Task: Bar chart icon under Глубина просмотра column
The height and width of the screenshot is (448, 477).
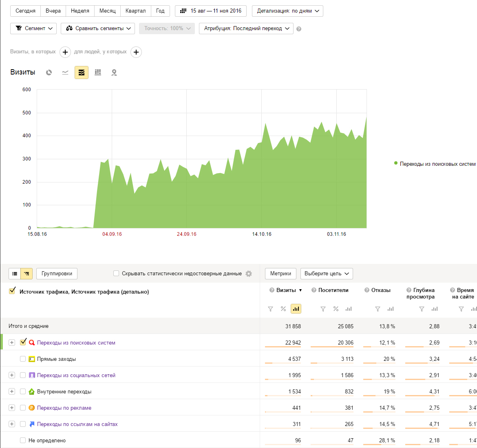Action: (435, 309)
